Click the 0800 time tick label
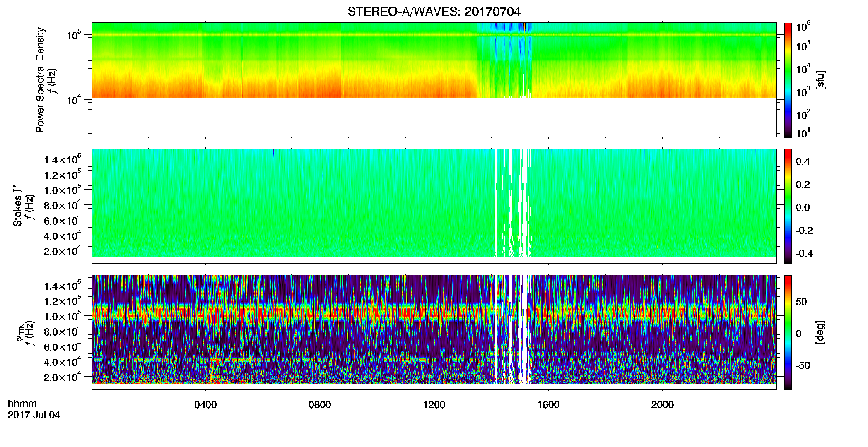 click(320, 404)
